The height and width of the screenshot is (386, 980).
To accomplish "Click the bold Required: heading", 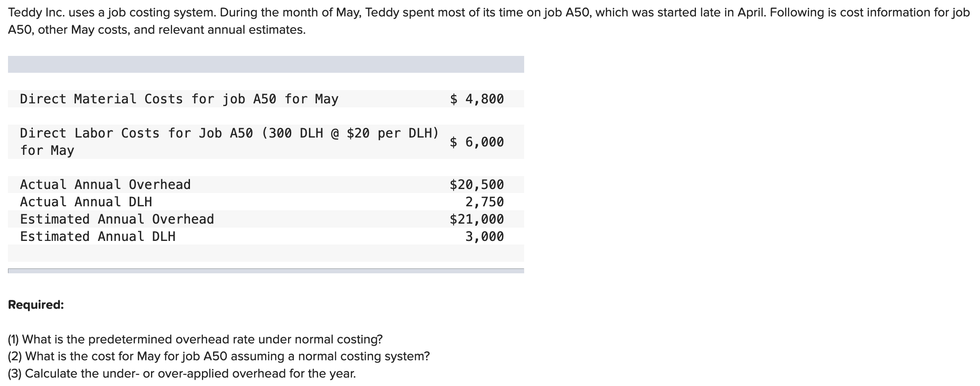I will [36, 305].
